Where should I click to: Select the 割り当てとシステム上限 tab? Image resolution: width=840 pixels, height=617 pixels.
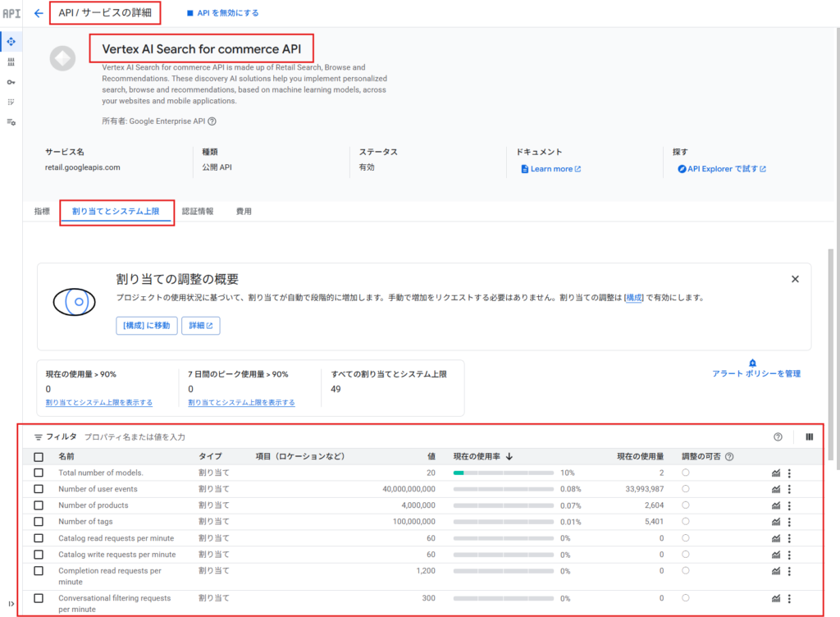116,211
